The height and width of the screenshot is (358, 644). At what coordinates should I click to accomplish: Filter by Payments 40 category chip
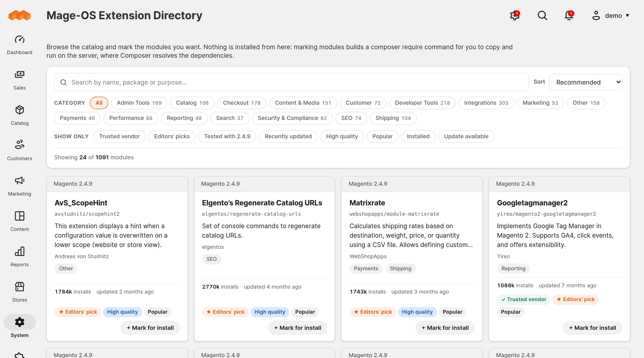77,118
